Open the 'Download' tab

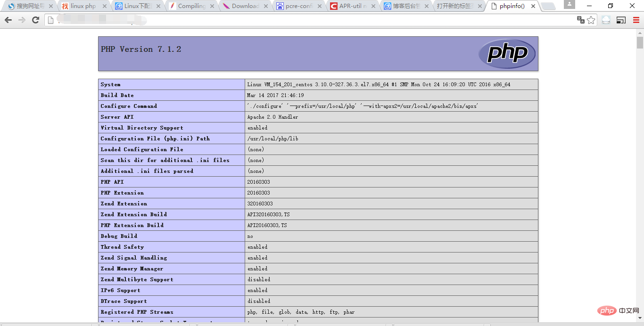pyautogui.click(x=245, y=6)
